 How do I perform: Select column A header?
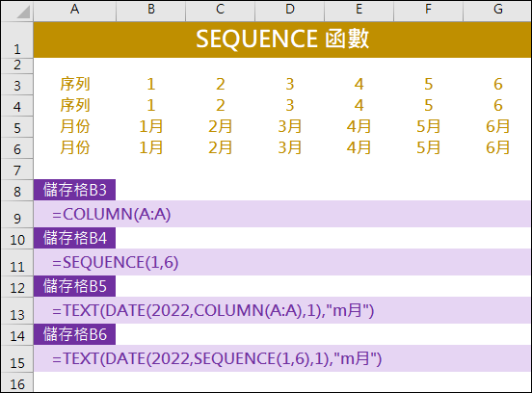(74, 12)
